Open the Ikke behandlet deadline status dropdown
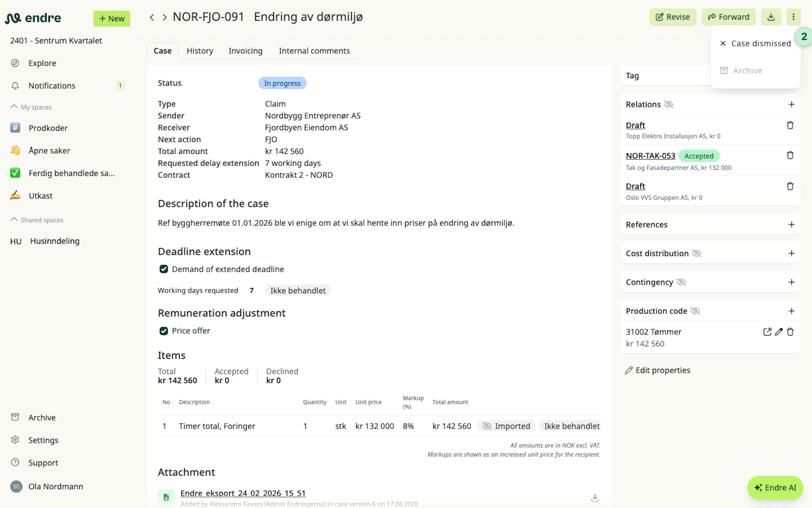This screenshot has width=812, height=508. click(298, 291)
